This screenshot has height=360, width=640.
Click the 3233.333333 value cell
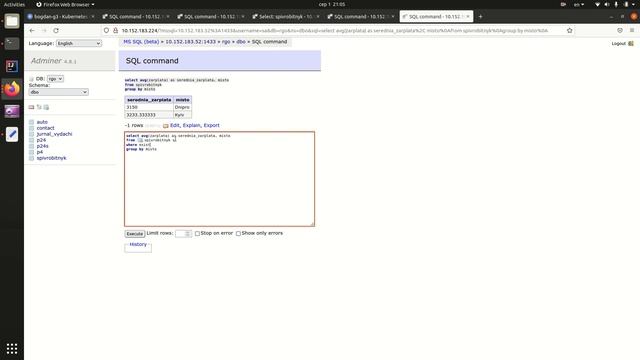[x=149, y=115]
